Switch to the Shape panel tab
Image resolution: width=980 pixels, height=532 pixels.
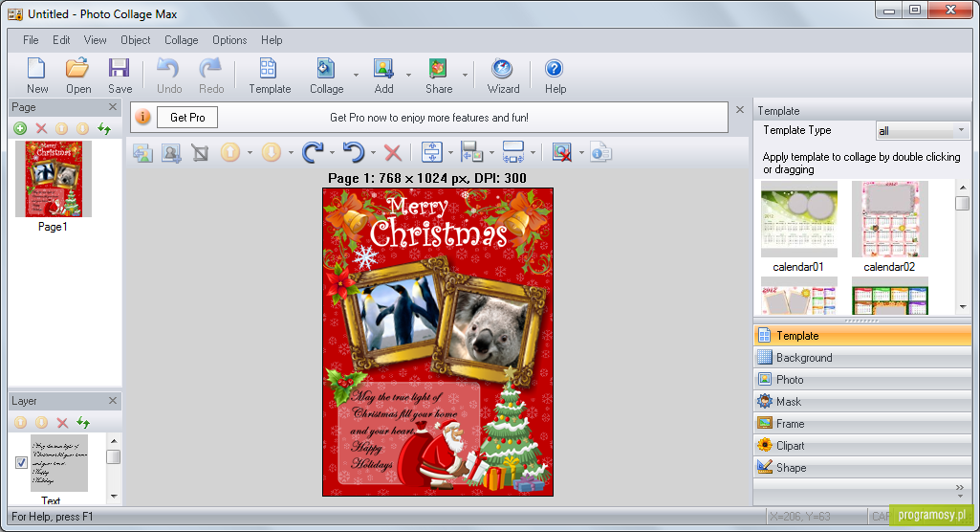coord(862,467)
